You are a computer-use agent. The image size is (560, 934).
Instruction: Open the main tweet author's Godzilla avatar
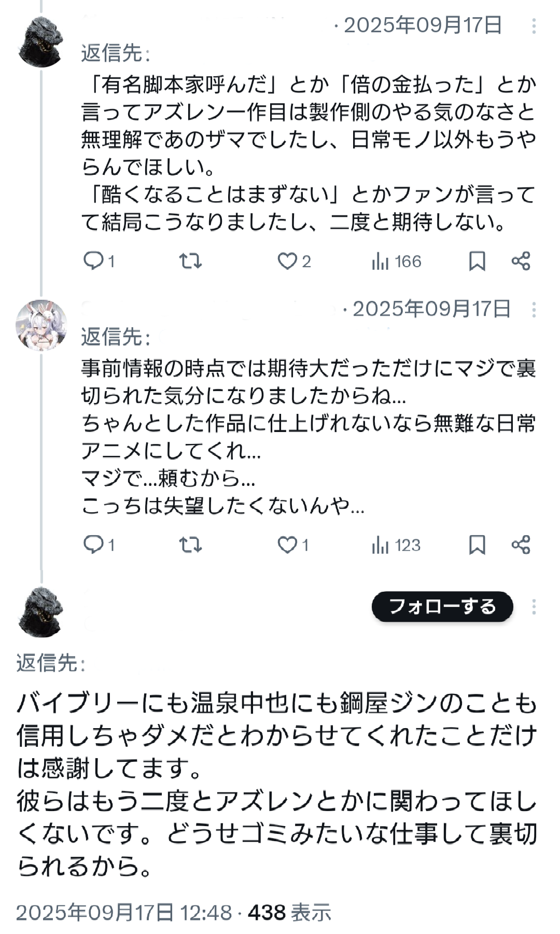point(40,612)
